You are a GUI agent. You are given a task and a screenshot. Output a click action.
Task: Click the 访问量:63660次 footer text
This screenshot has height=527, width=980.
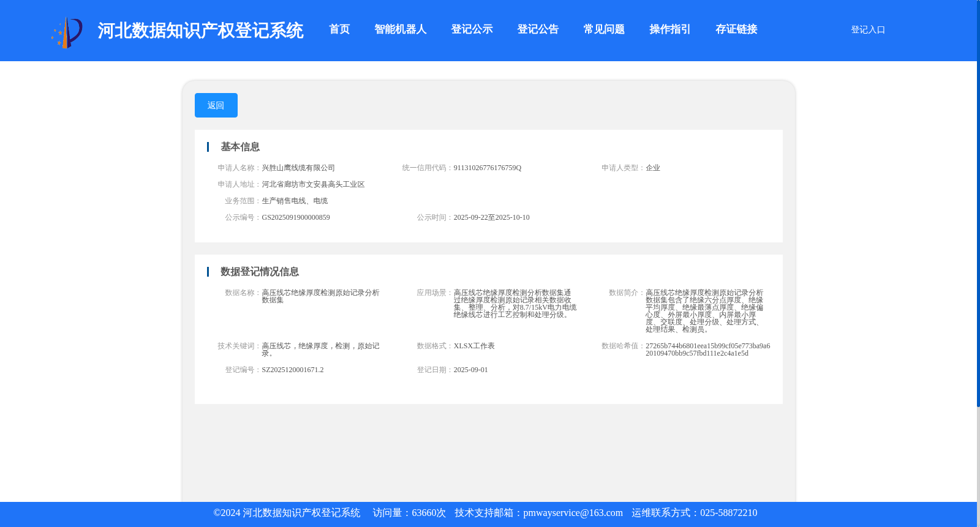[x=409, y=513]
